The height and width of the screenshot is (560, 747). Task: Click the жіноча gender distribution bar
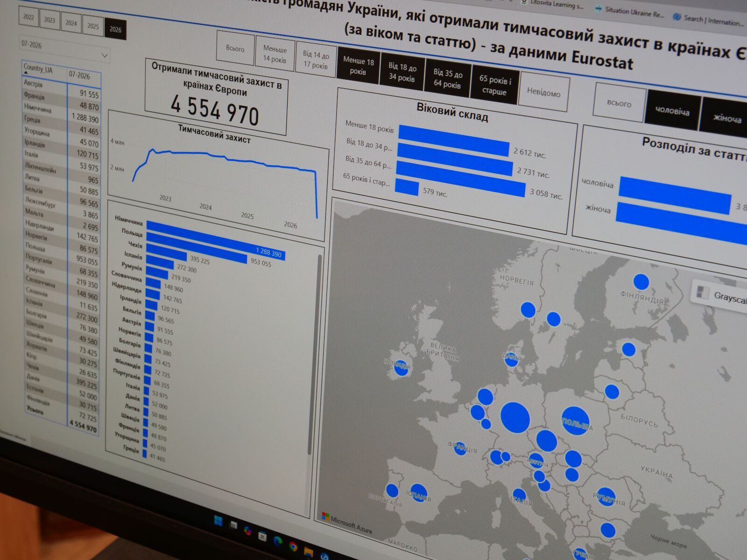(682, 223)
